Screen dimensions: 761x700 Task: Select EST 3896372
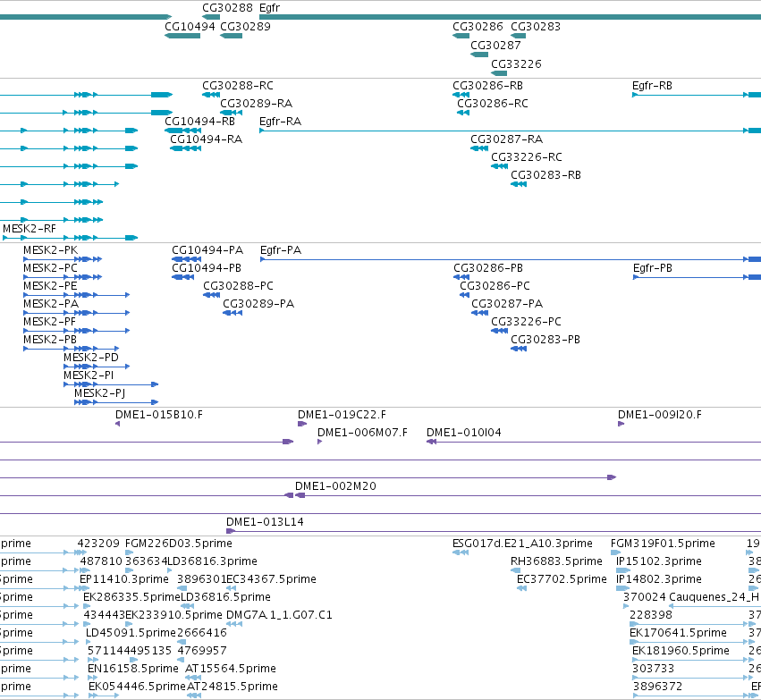pos(657,687)
